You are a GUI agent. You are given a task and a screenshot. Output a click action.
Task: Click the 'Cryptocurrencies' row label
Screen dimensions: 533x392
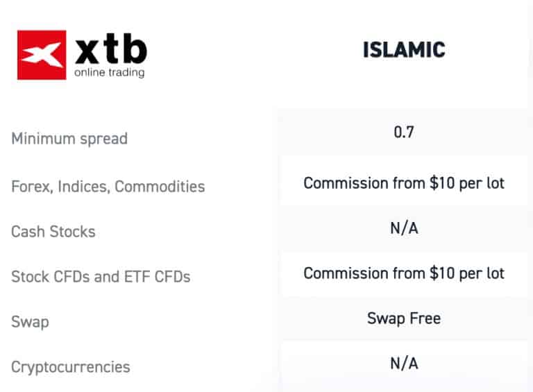(x=70, y=367)
